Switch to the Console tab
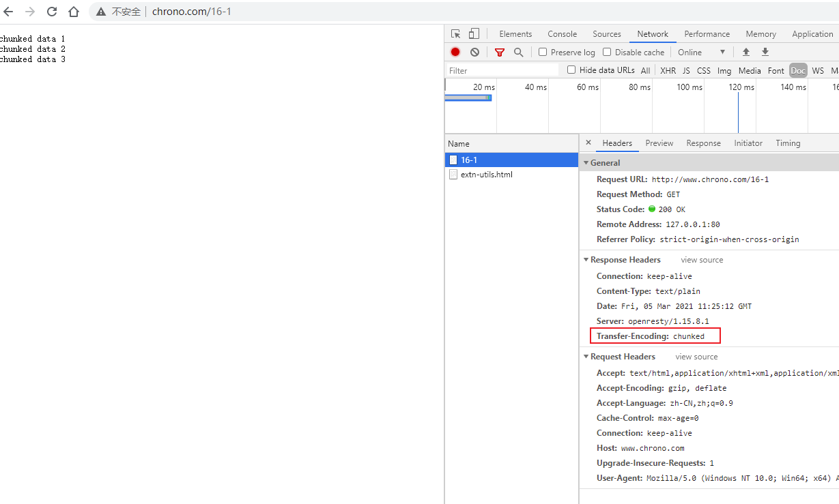 tap(562, 34)
